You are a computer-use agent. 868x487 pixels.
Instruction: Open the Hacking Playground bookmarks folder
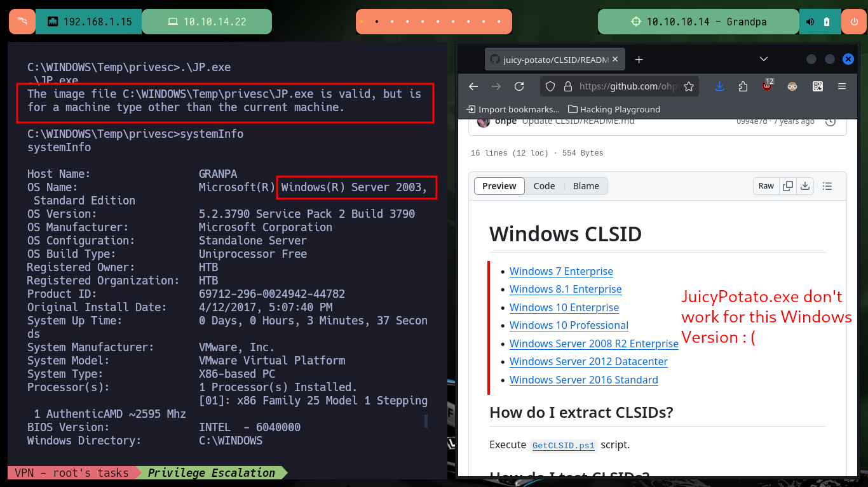coord(614,109)
